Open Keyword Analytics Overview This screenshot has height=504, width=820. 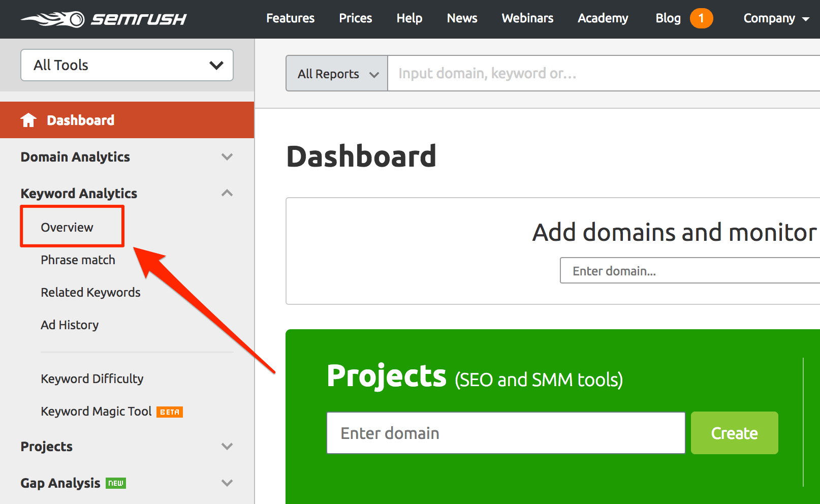coord(67,227)
